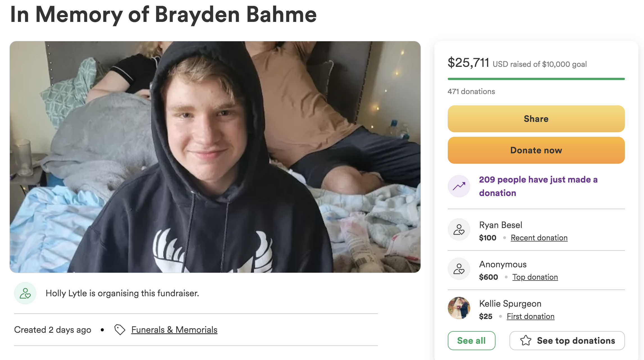The image size is (644, 360).
Task: Click the tag icon next to Funerals & Memorials
Action: [x=120, y=330]
